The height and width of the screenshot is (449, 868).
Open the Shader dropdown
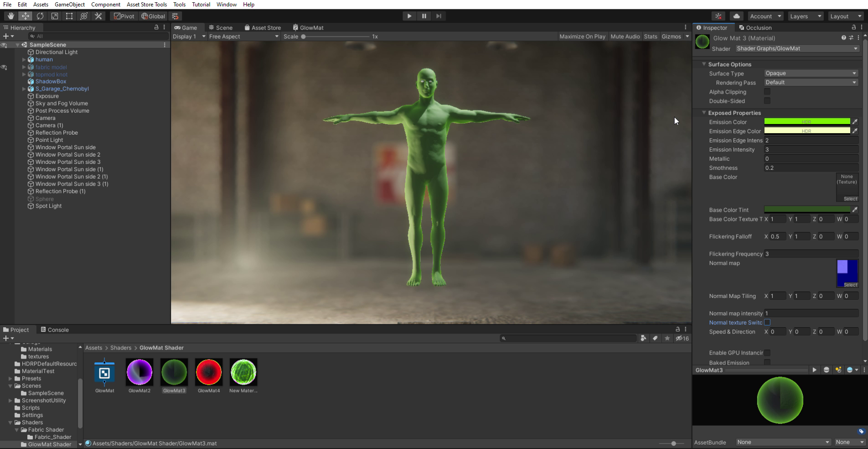797,48
